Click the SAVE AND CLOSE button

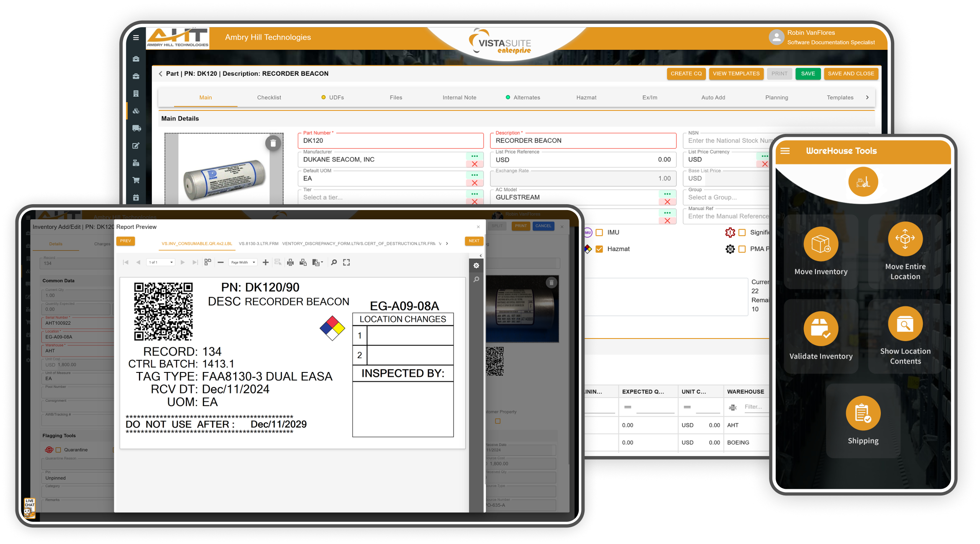click(851, 73)
